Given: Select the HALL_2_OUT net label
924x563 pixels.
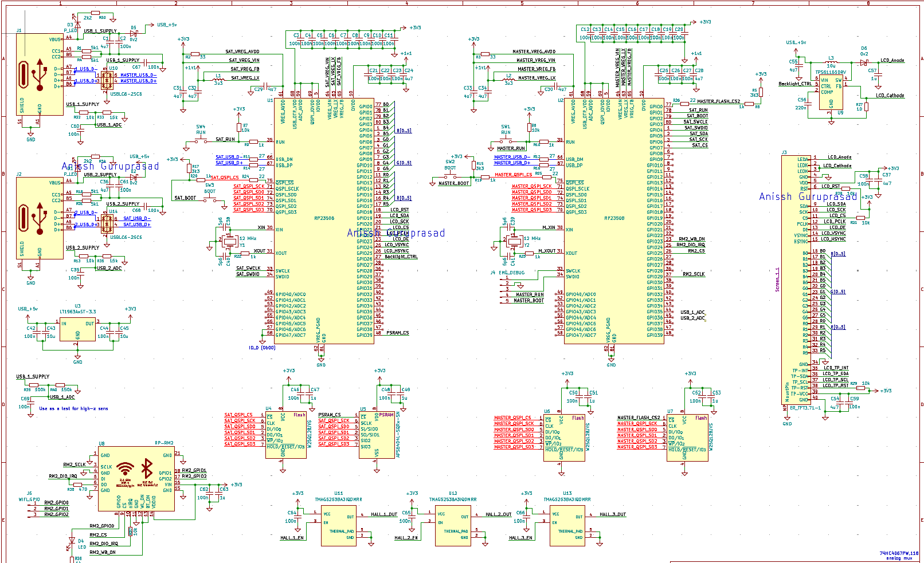Looking at the screenshot, I should tap(499, 514).
